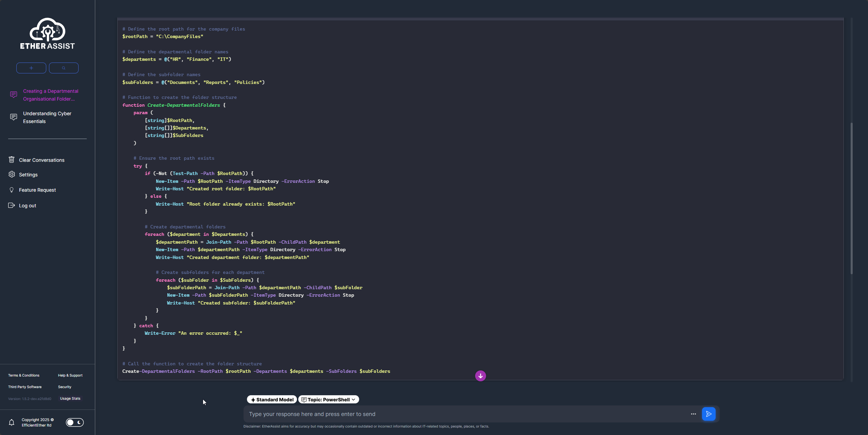The width and height of the screenshot is (868, 435).
Task: Open the Terms & Conditions link
Action: pyautogui.click(x=24, y=376)
